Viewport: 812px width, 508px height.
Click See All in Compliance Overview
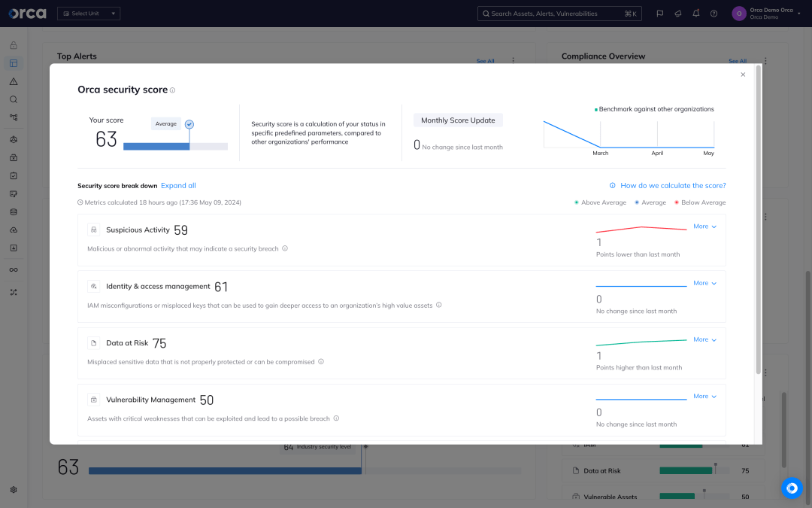point(738,61)
